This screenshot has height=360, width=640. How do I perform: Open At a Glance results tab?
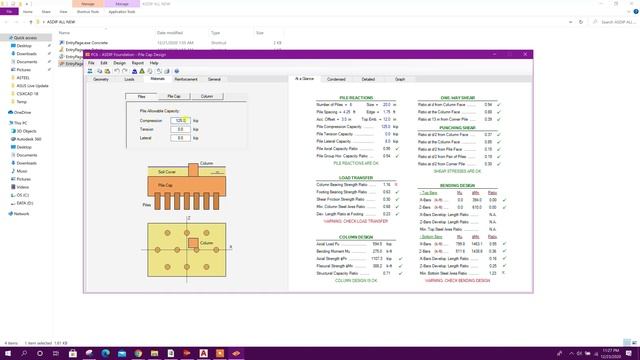tap(304, 79)
